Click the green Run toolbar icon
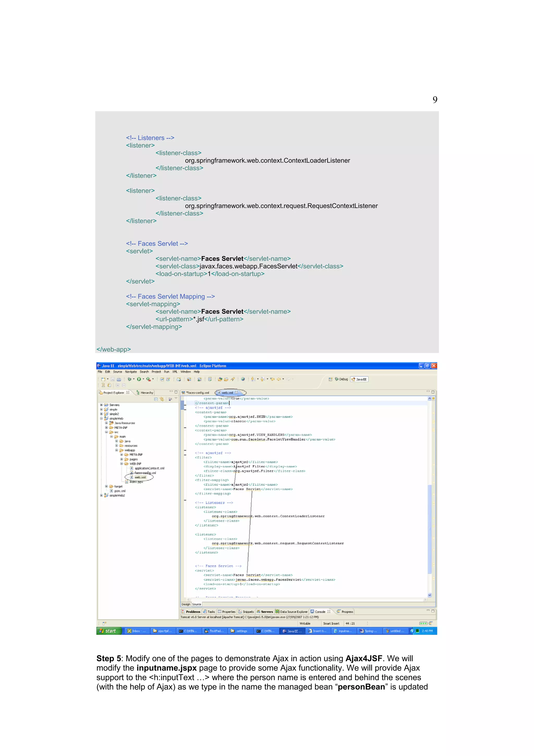 pos(139,379)
